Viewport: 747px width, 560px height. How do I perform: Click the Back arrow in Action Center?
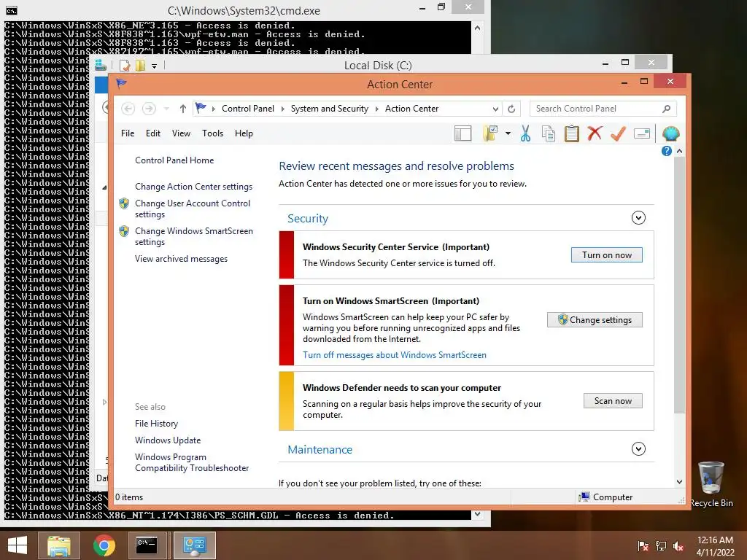pyautogui.click(x=128, y=109)
